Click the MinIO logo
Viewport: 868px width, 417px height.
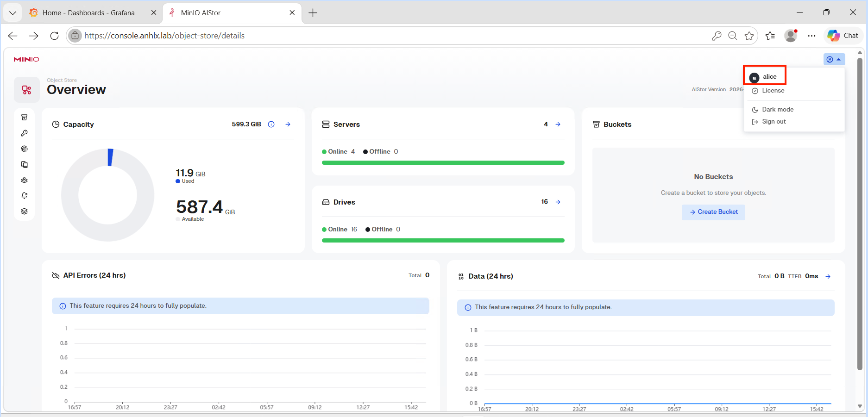click(26, 59)
